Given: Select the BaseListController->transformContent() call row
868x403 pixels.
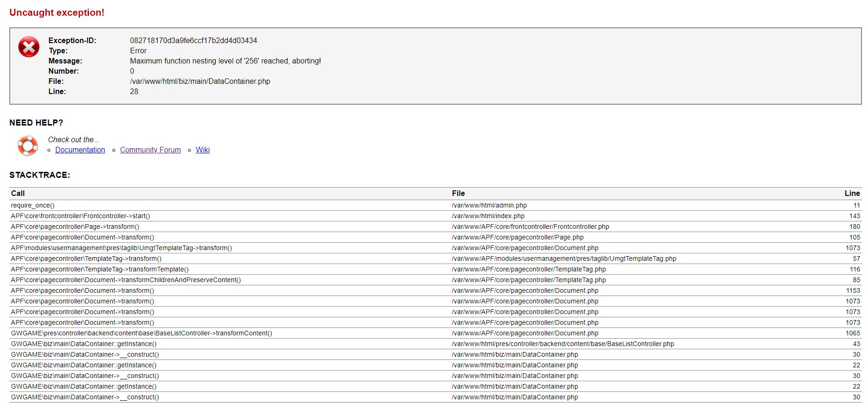Looking at the screenshot, I should tap(435, 333).
